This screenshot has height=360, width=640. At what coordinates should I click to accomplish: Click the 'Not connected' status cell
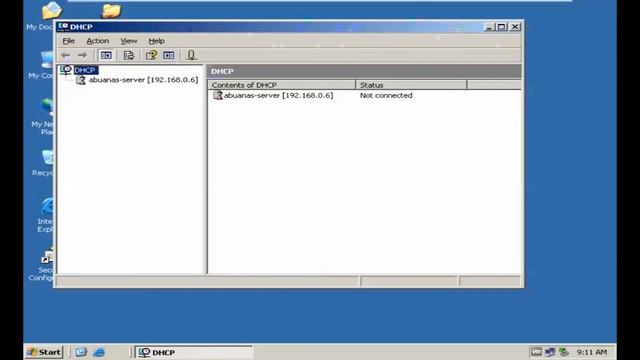coord(386,95)
